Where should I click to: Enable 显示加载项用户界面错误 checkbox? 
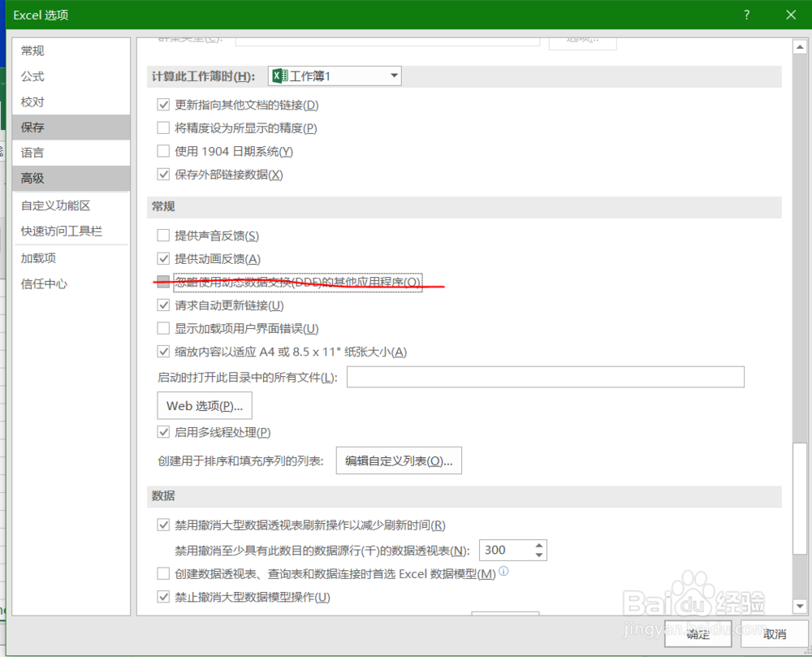pos(163,328)
